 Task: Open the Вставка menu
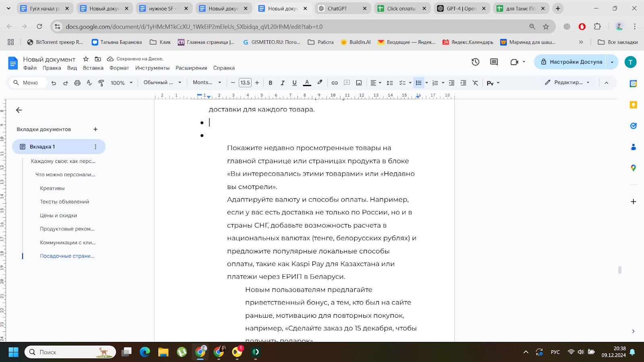pos(93,68)
